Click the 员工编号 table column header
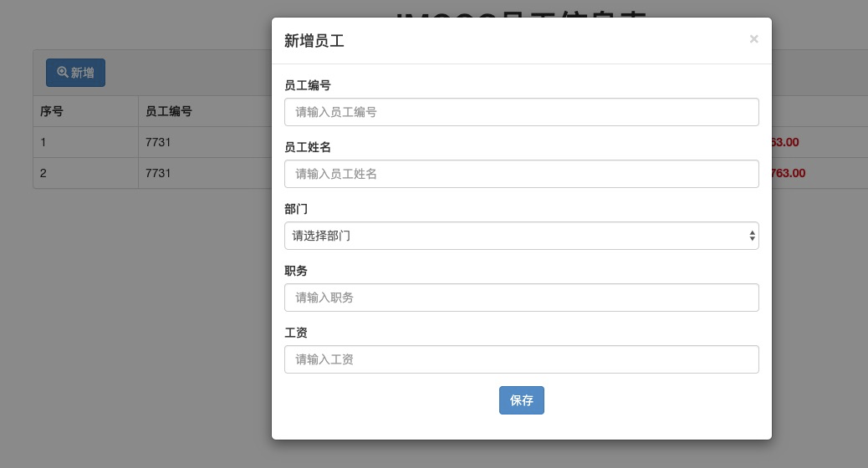This screenshot has height=468, width=868. pyautogui.click(x=168, y=111)
